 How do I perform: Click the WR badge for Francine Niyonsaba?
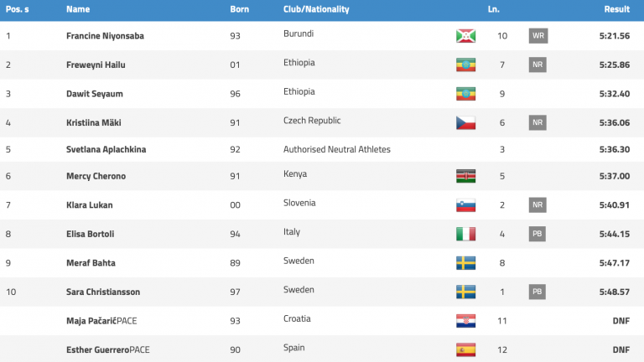538,36
